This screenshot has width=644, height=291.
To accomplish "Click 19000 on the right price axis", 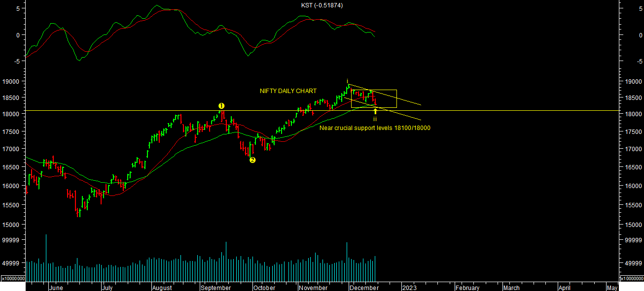I will (632, 81).
